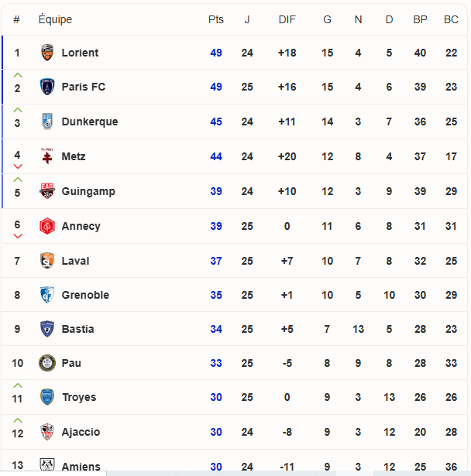Click the Laval club badge
Screen dimensions: 471x476
[x=47, y=261]
